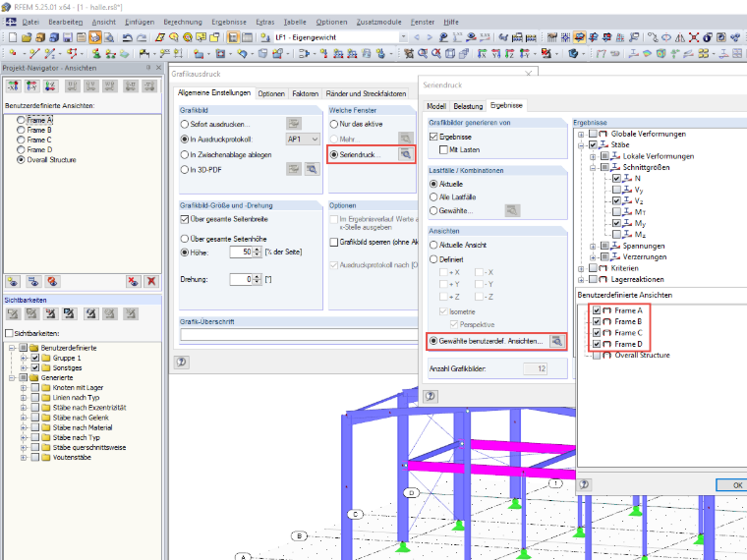The image size is (747, 560).
Task: Click the view in Z direction icon
Action: tap(509, 54)
